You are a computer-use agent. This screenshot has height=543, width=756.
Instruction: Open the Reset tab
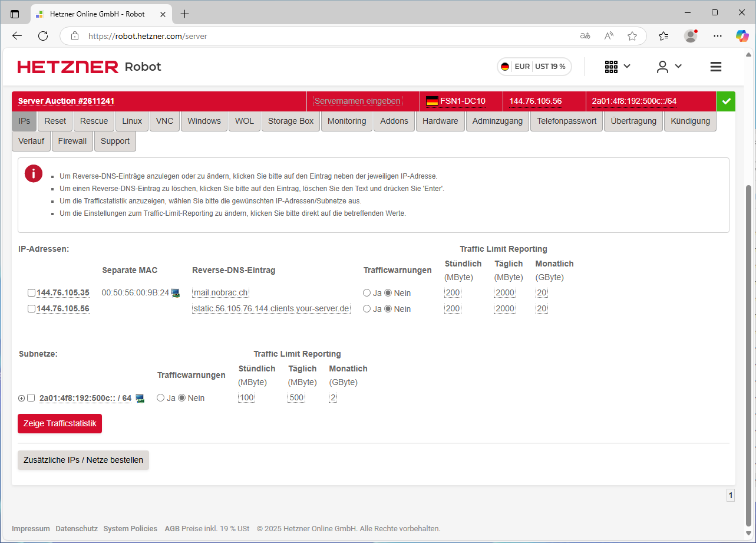pyautogui.click(x=55, y=121)
